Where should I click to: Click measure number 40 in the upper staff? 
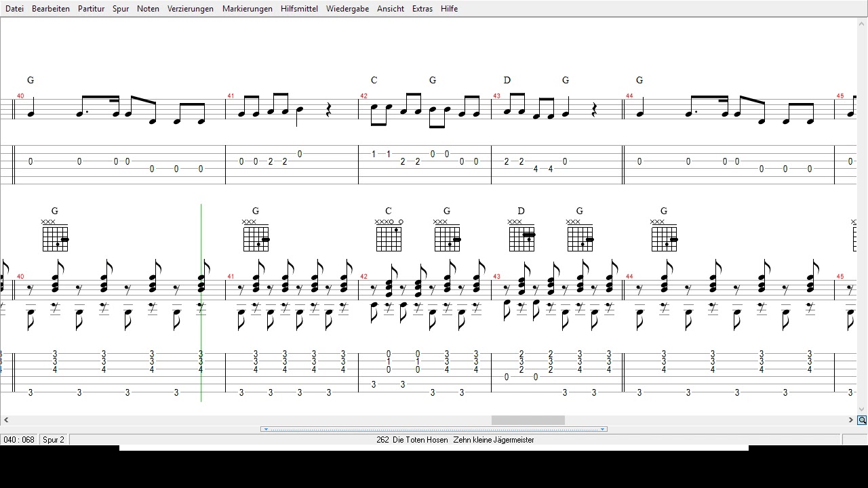[x=20, y=96]
